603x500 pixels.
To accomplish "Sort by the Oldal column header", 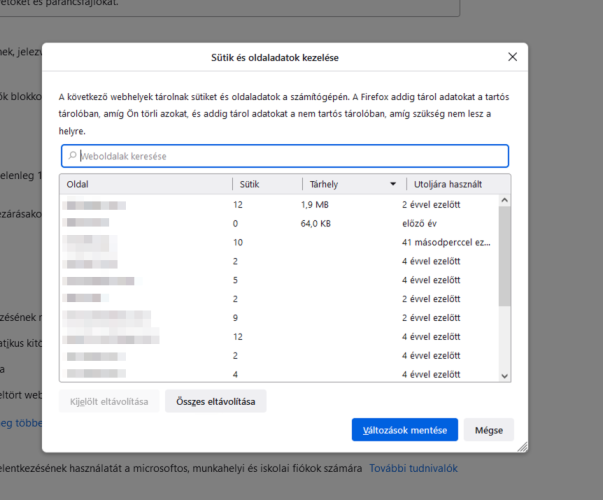I will coord(146,184).
